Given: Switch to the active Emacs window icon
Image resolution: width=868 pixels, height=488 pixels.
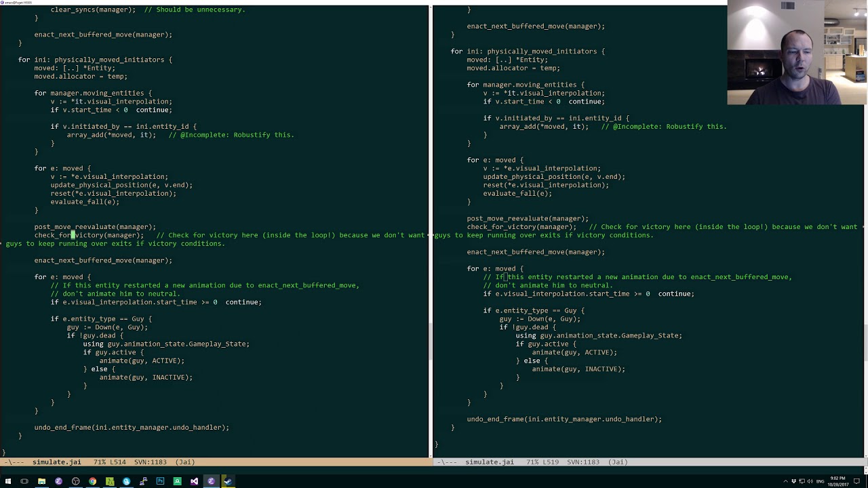Looking at the screenshot, I should 211,481.
